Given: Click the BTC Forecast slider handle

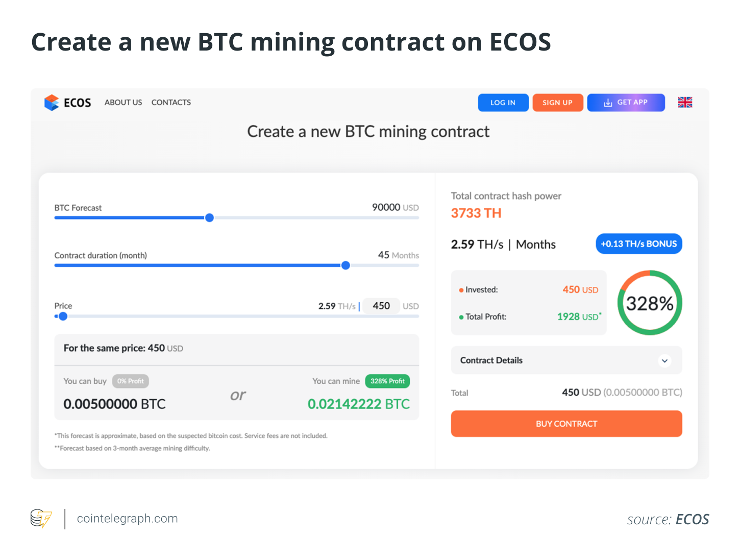Looking at the screenshot, I should point(209,218).
